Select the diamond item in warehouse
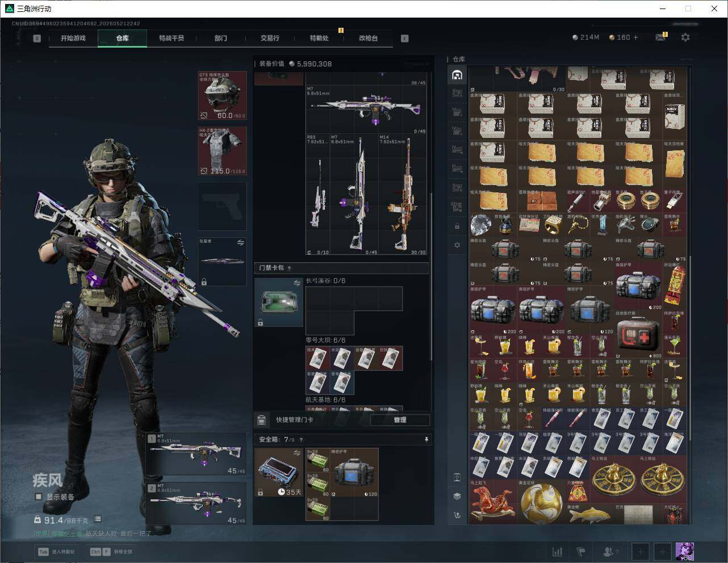The image size is (728, 563). 481,225
